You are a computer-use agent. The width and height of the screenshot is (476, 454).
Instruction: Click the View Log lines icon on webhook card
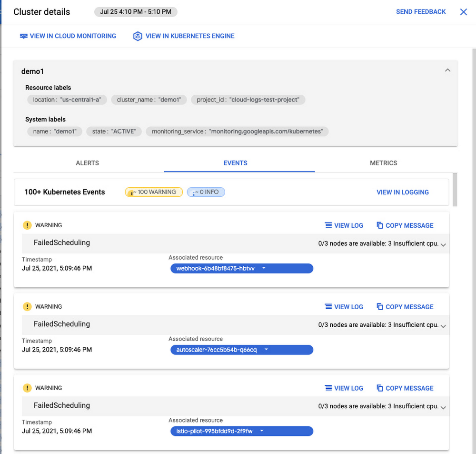coord(328,225)
